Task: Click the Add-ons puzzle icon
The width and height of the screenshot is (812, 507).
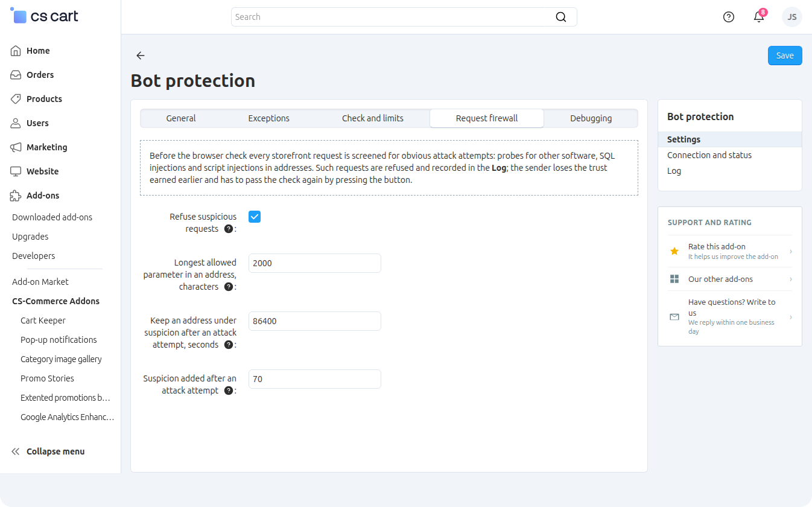Action: click(x=16, y=196)
